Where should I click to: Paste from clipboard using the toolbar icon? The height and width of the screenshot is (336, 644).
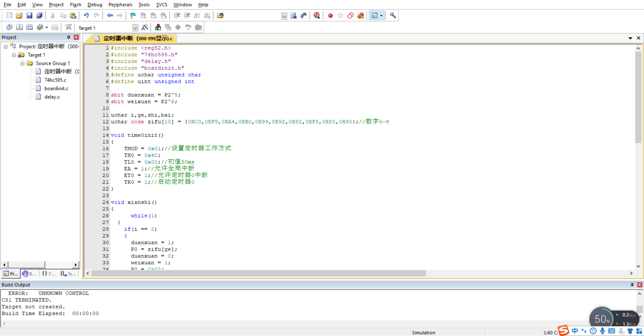tap(73, 15)
